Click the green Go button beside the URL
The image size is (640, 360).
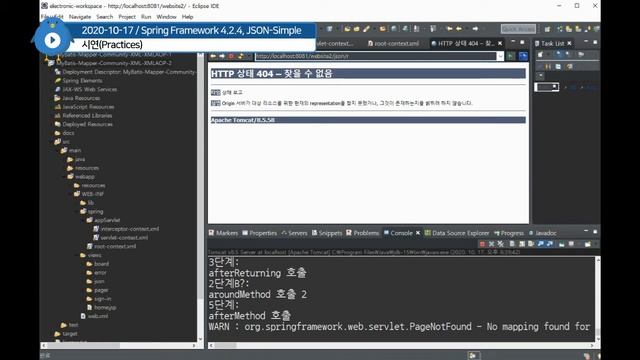pyautogui.click(x=511, y=56)
